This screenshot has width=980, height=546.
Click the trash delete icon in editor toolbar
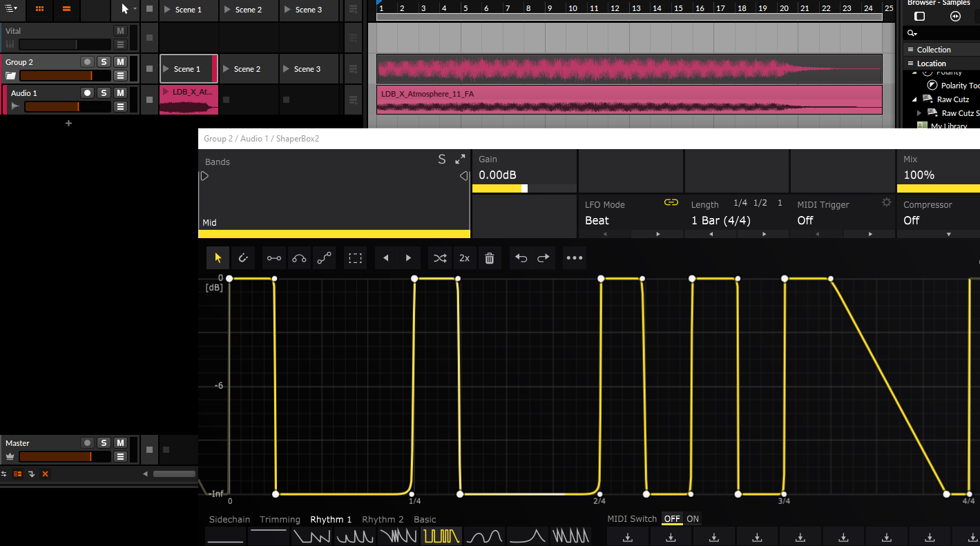[x=490, y=258]
